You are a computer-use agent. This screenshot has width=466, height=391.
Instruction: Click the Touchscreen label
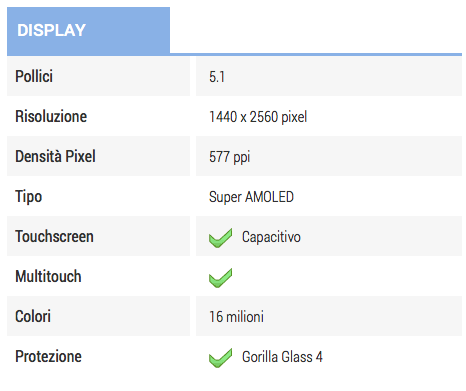pyautogui.click(x=54, y=237)
